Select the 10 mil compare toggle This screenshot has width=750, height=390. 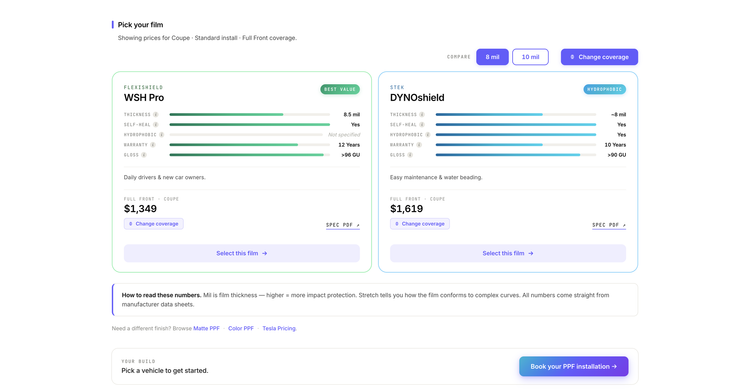[530, 57]
